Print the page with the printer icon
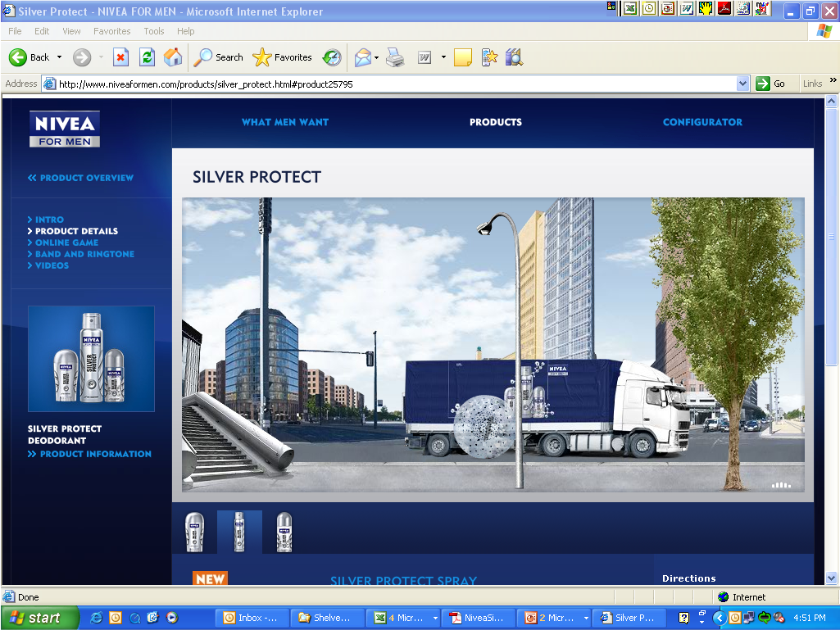Viewport: 840px width, 630px height. coord(395,57)
